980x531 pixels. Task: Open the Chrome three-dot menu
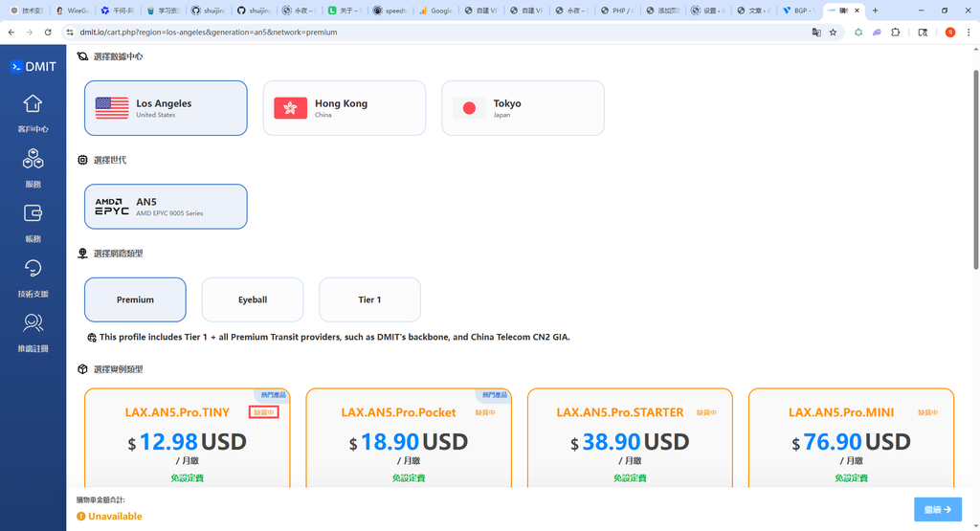click(x=969, y=32)
